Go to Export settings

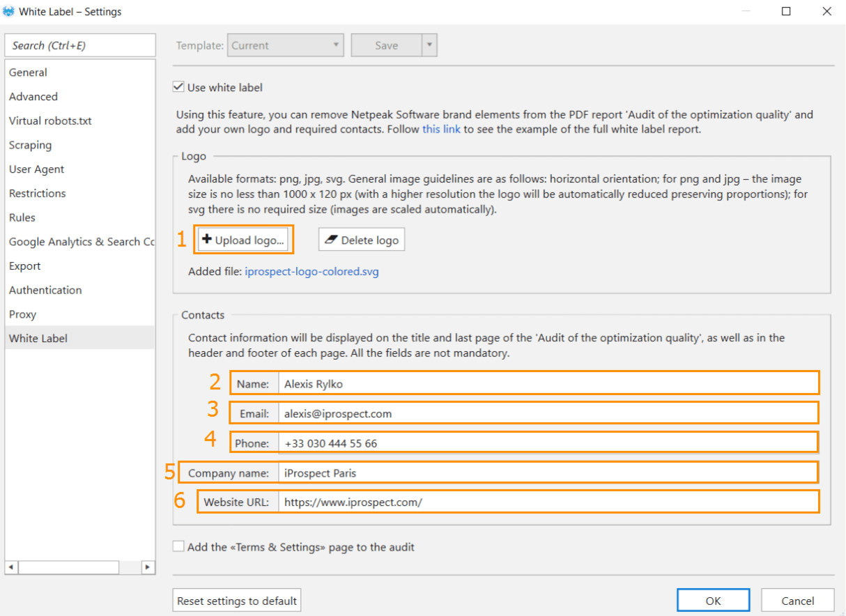click(x=80, y=265)
